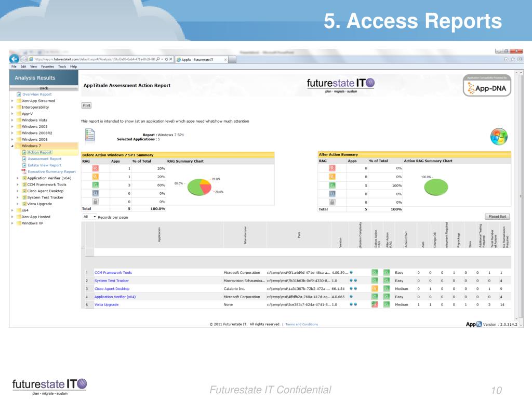Click the Assessment Report icon in sidebar

pos(24,159)
